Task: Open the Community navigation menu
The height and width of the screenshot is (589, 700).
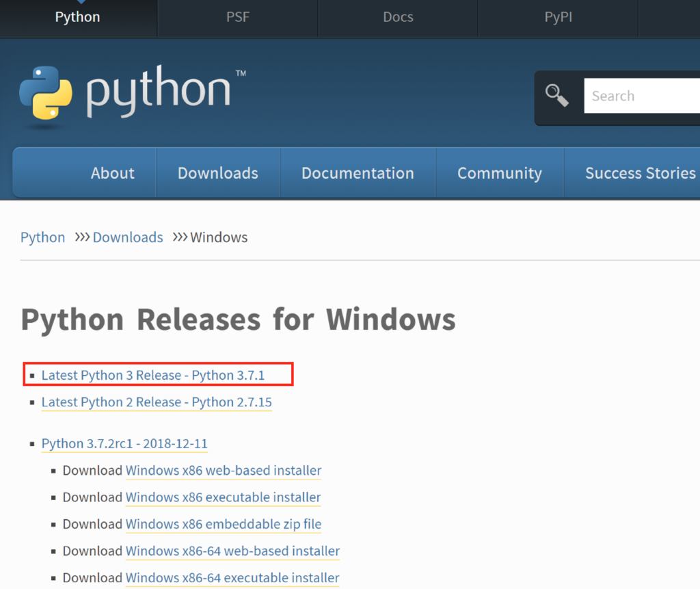Action: point(499,173)
